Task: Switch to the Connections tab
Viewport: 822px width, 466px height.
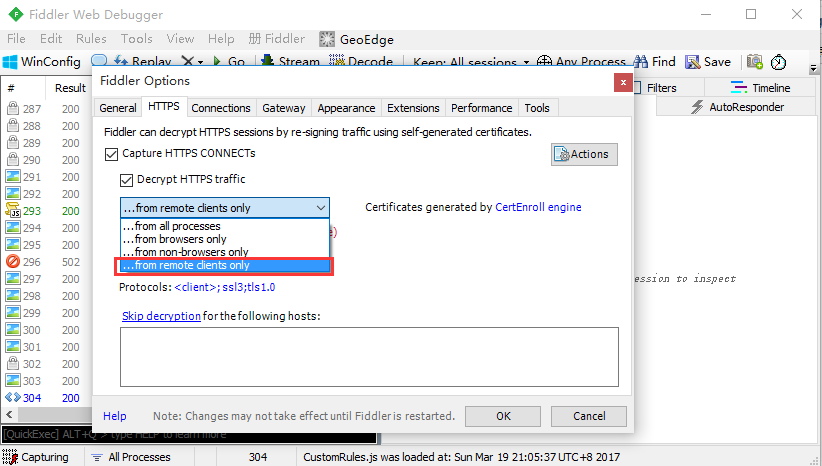Action: coord(221,108)
